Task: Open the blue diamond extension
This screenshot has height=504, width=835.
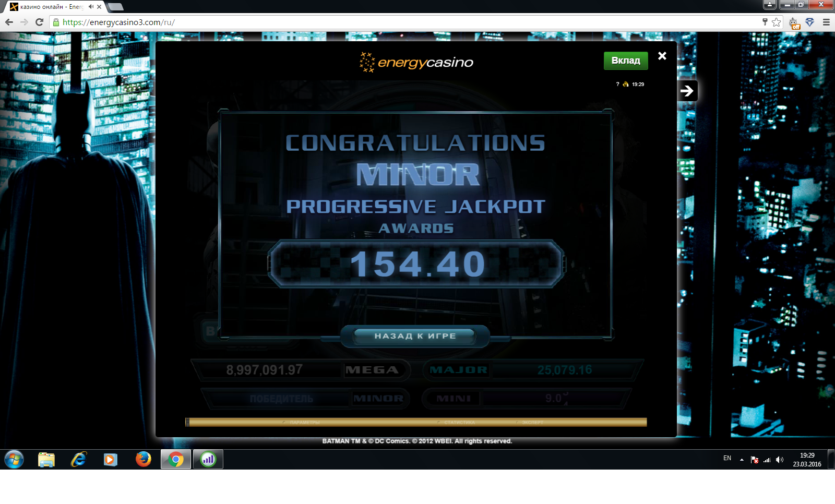Action: (x=809, y=22)
